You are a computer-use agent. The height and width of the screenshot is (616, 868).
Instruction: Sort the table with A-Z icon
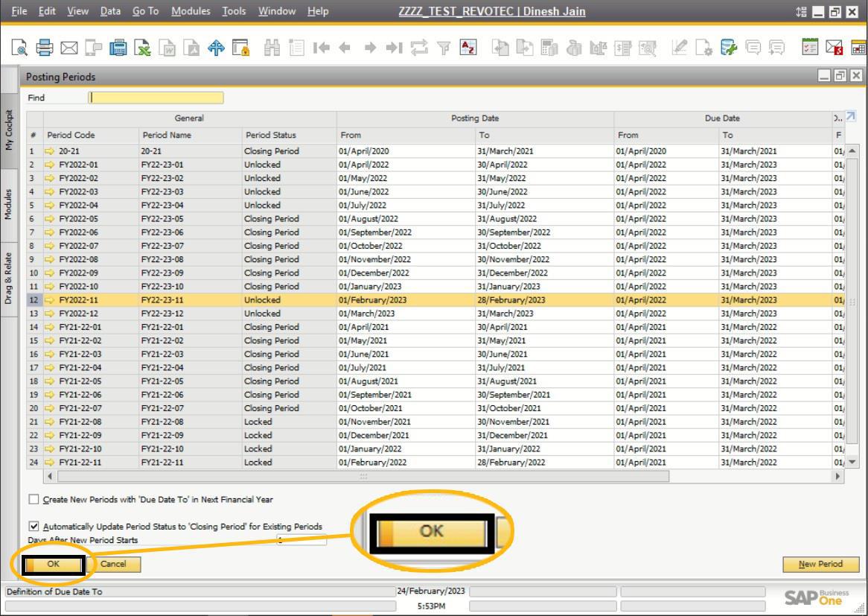tap(468, 48)
